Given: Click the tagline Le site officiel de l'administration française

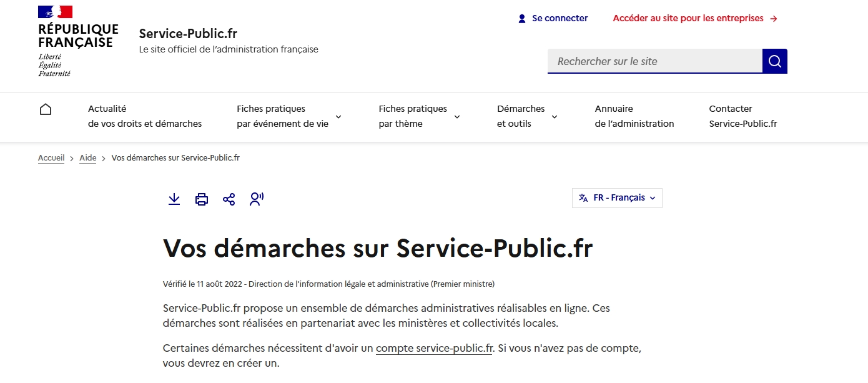Looking at the screenshot, I should pyautogui.click(x=229, y=49).
